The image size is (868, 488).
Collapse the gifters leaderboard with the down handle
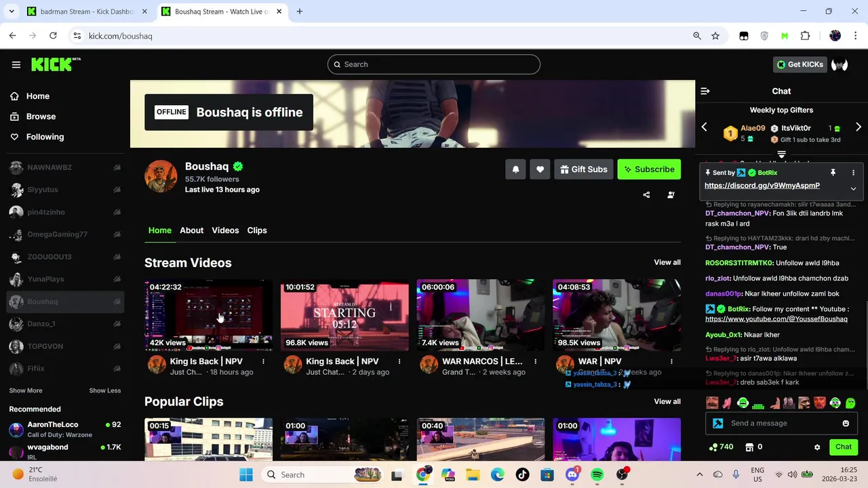[x=781, y=155]
